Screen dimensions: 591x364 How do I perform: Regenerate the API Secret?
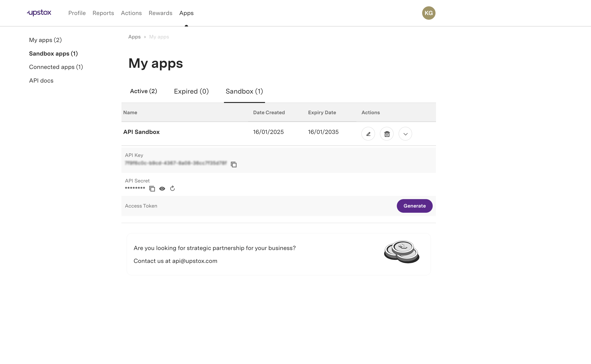pyautogui.click(x=172, y=189)
